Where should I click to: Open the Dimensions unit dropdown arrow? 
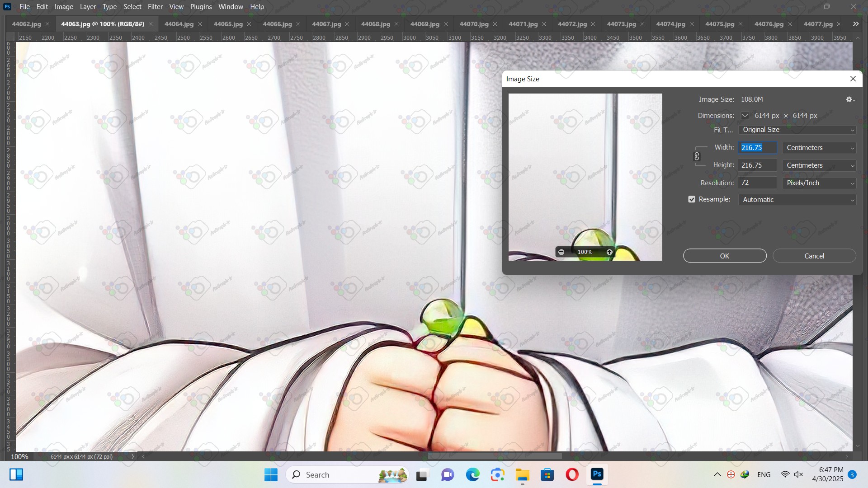click(x=745, y=116)
